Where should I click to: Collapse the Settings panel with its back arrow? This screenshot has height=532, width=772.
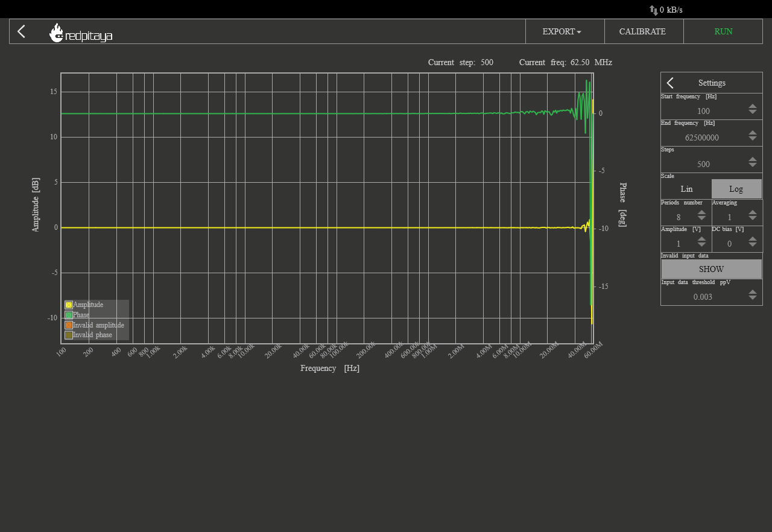click(670, 83)
